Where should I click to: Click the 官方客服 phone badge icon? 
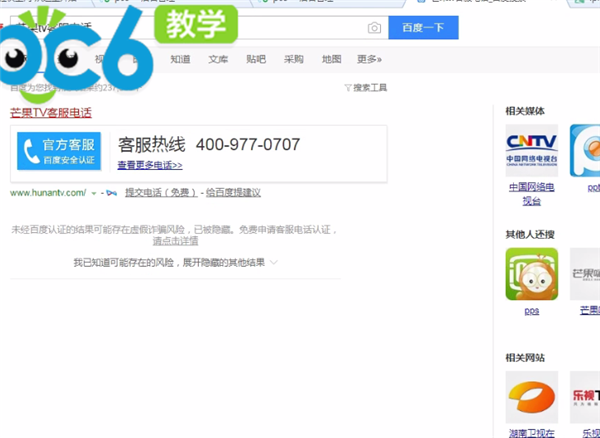[59, 151]
